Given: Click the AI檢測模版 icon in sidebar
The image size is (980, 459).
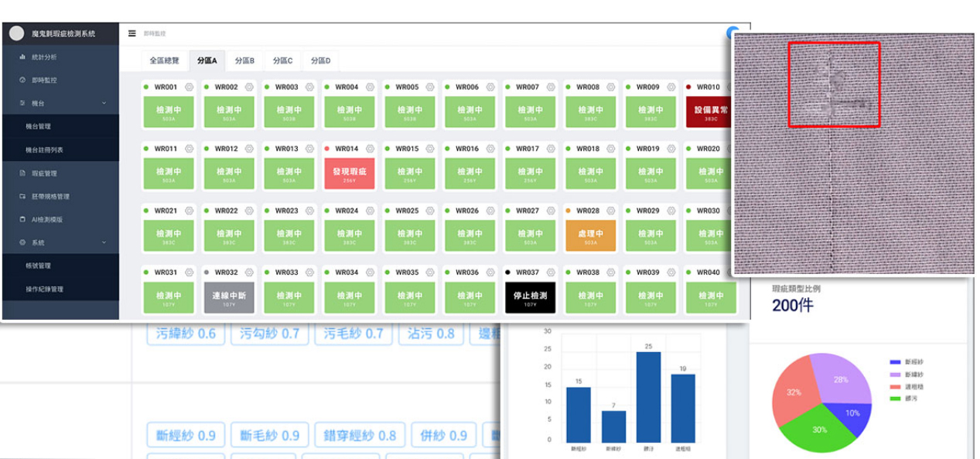Looking at the screenshot, I should (22, 220).
